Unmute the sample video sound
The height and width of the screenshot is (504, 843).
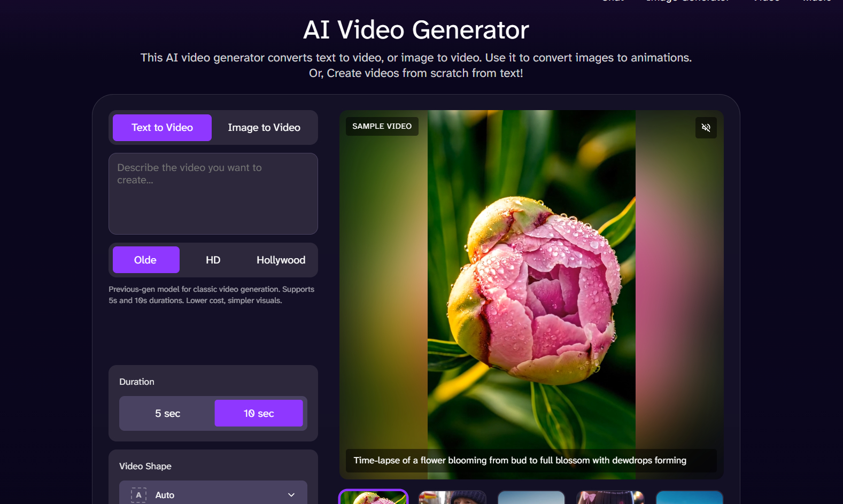706,128
